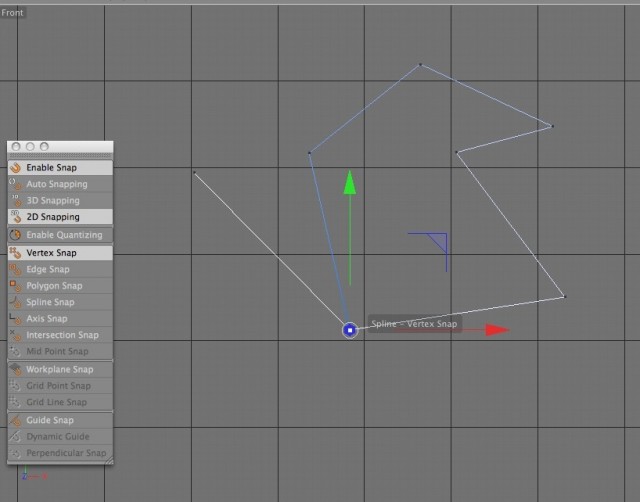
Task: Click the Guide Snap icon
Action: click(x=16, y=420)
